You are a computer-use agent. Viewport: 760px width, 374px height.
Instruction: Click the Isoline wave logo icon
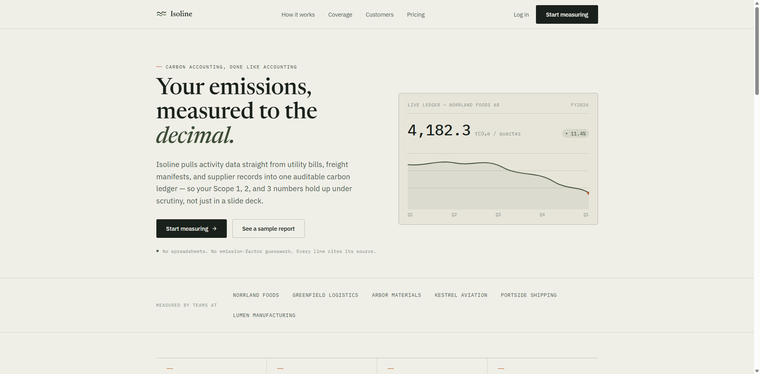(161, 14)
